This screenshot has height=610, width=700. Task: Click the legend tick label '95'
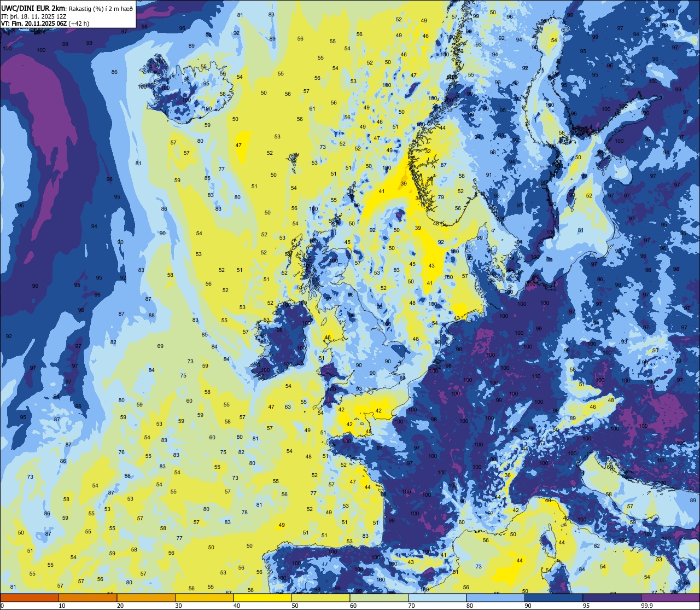coord(586,606)
